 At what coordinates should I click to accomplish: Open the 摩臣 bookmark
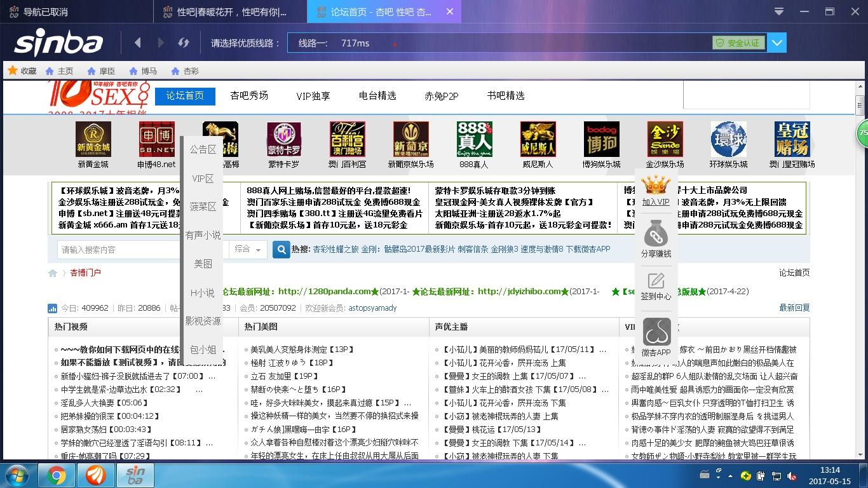(x=101, y=71)
